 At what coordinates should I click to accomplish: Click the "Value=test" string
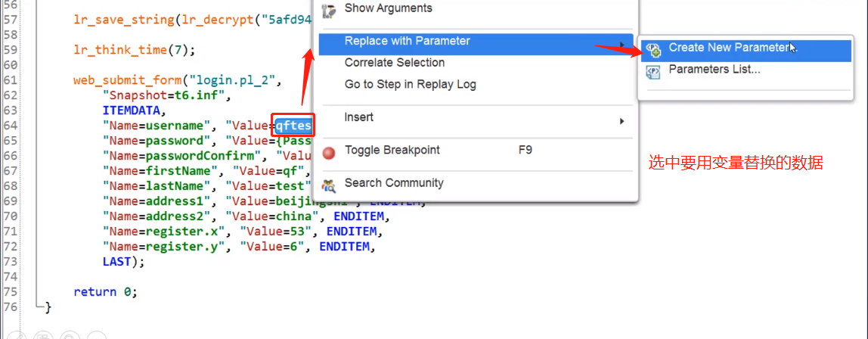click(x=268, y=185)
